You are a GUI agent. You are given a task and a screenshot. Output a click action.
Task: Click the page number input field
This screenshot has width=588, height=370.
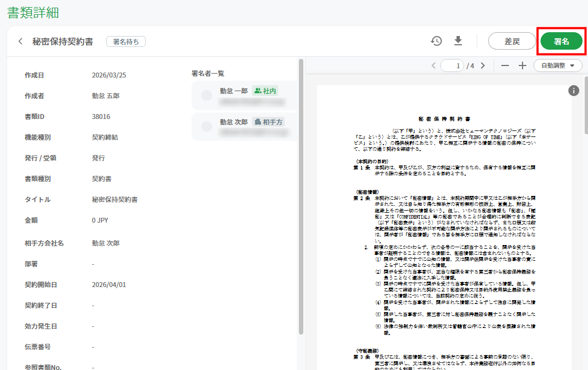click(x=453, y=65)
